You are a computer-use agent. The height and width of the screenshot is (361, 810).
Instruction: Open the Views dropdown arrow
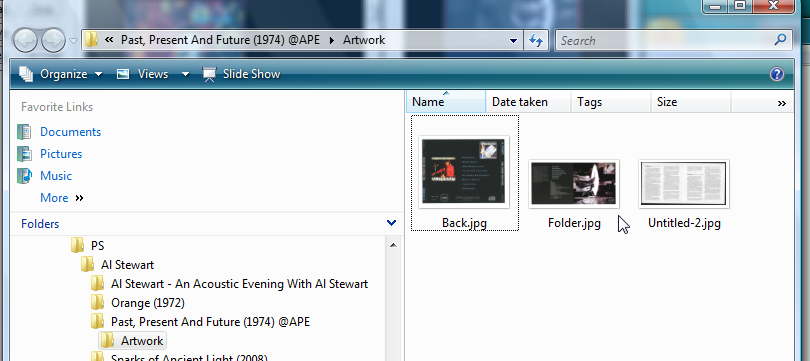[185, 74]
